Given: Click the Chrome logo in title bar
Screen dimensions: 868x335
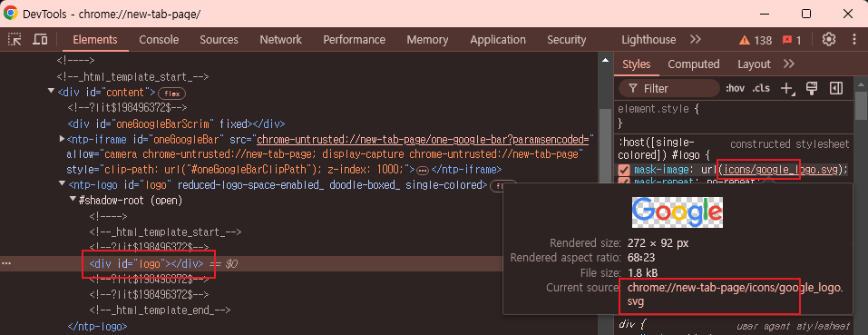Looking at the screenshot, I should pos(11,14).
